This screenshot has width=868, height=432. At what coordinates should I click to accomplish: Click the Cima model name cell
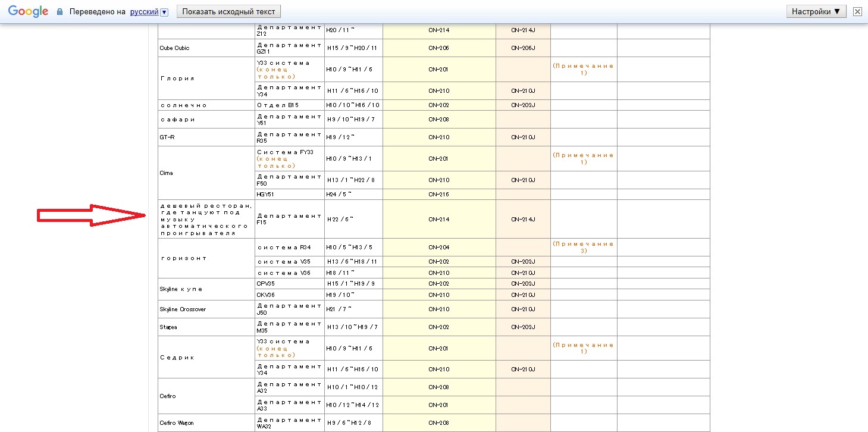206,173
